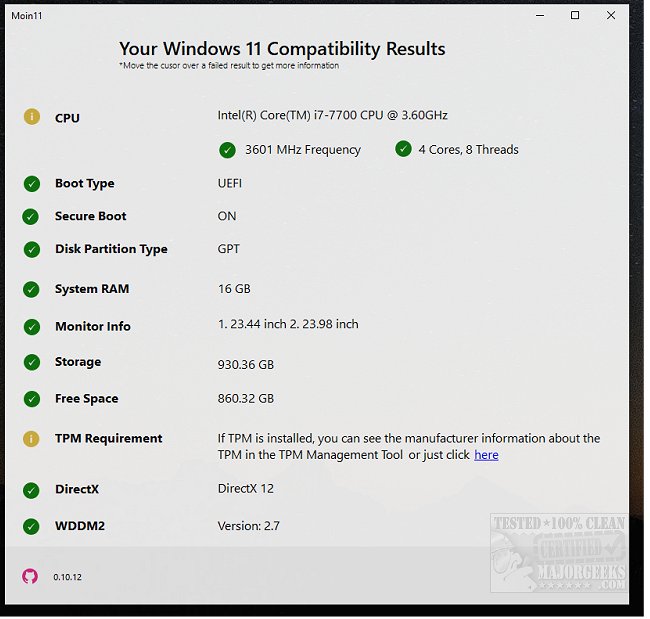Click the '3601 MHz Frequency' text

tap(303, 150)
